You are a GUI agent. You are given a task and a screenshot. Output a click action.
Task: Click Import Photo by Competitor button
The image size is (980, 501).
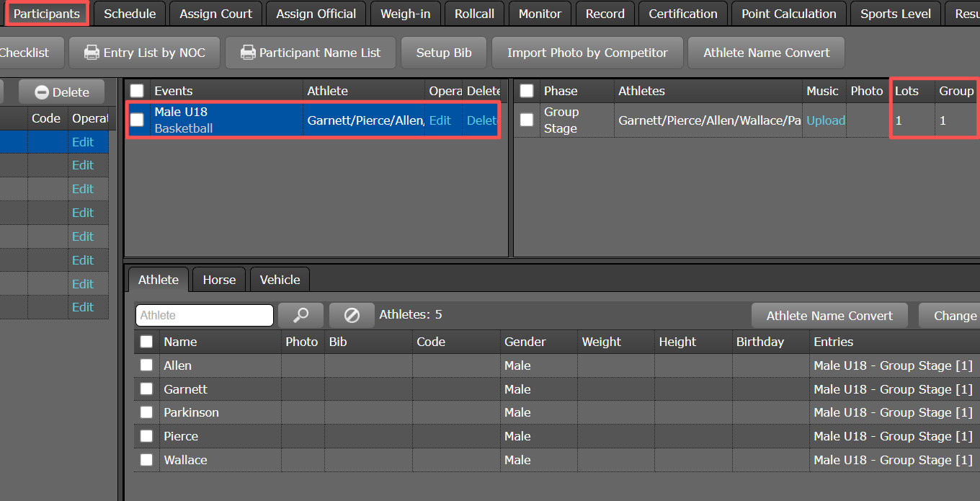(x=587, y=53)
